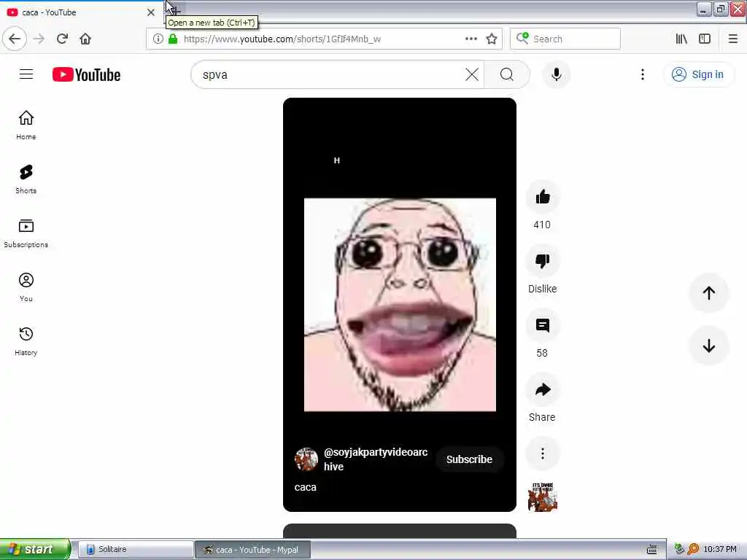Click the caca video title
This screenshot has width=747, height=560.
[306, 487]
